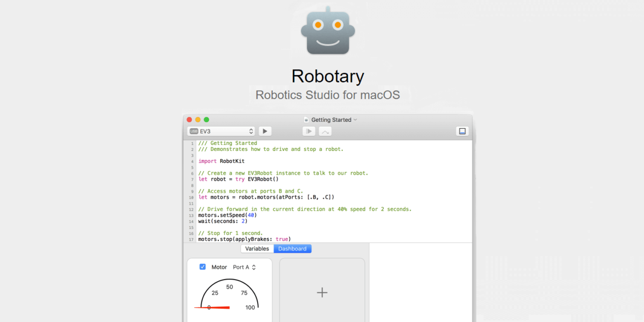Click the Access motors at ports comment

(x=251, y=191)
